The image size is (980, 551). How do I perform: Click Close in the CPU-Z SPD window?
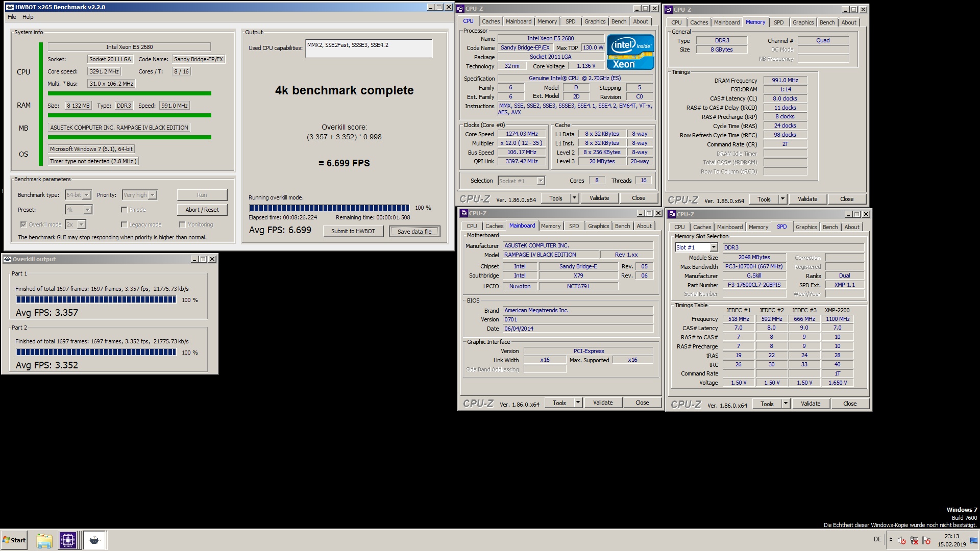coord(850,404)
